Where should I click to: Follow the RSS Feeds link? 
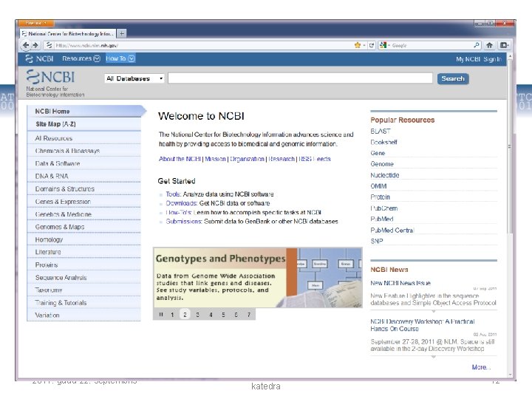(x=315, y=159)
